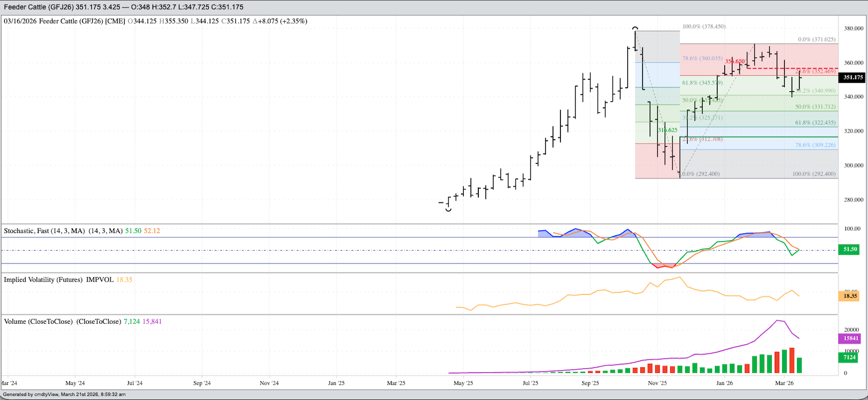The height and width of the screenshot is (400, 868).
Task: Click the 78.6% (309.226) Fibonacci retracement label
Action: click(815, 145)
